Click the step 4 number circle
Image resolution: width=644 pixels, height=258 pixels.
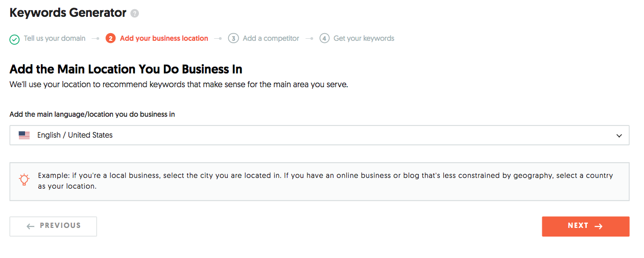coord(324,38)
